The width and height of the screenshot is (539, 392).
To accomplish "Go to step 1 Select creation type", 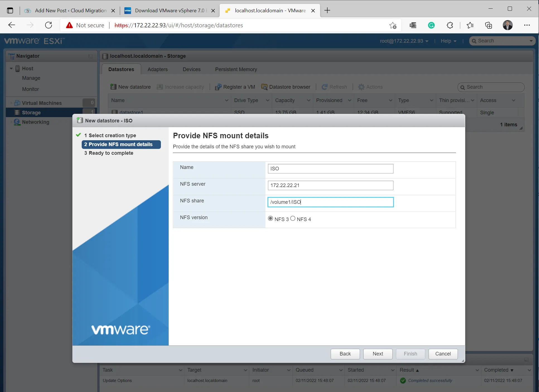I will (110, 135).
